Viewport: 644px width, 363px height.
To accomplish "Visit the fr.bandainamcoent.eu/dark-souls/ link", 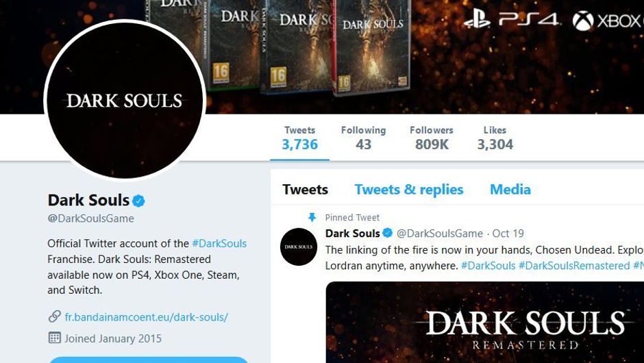I will pyautogui.click(x=146, y=317).
